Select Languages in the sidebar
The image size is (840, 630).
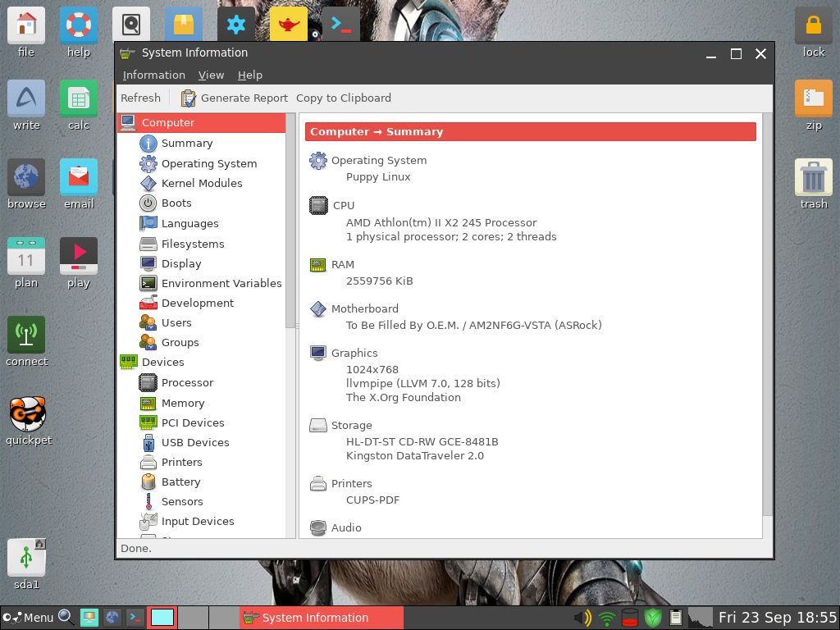(189, 223)
